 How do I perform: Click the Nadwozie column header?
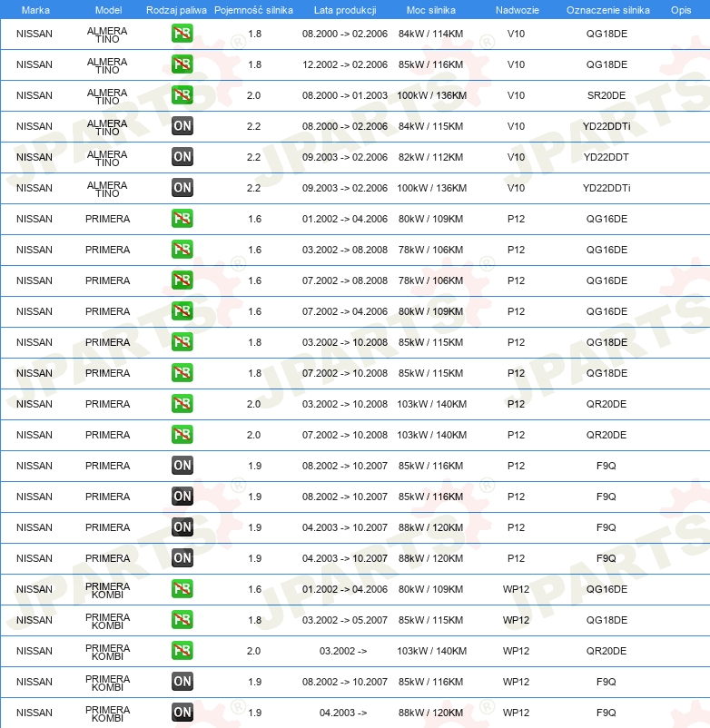pos(517,10)
